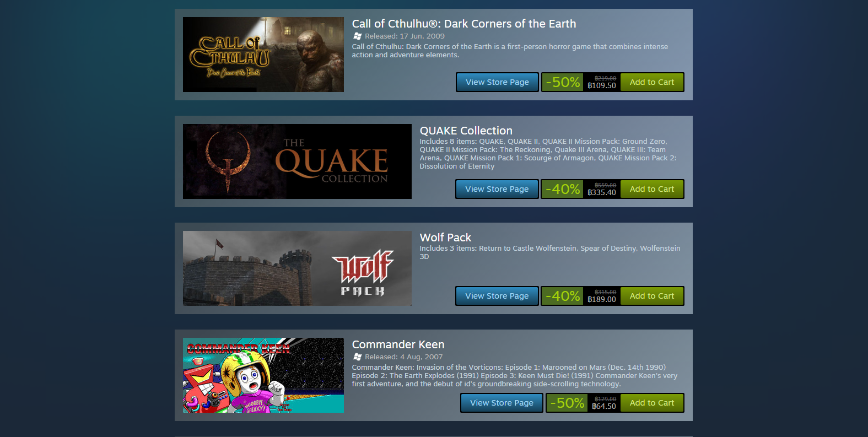Open Call of Cthulhu: Dark Corners title link
Screen dimensions: 868x437
tap(464, 24)
